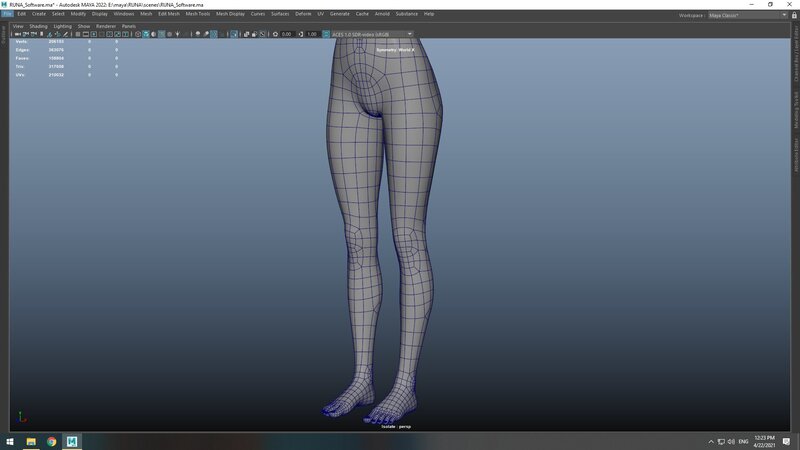
Task: Open the Deform menu
Action: pyautogui.click(x=303, y=14)
